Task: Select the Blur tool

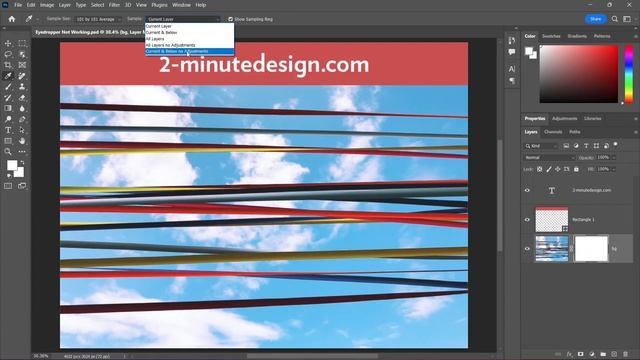Action: pos(22,108)
